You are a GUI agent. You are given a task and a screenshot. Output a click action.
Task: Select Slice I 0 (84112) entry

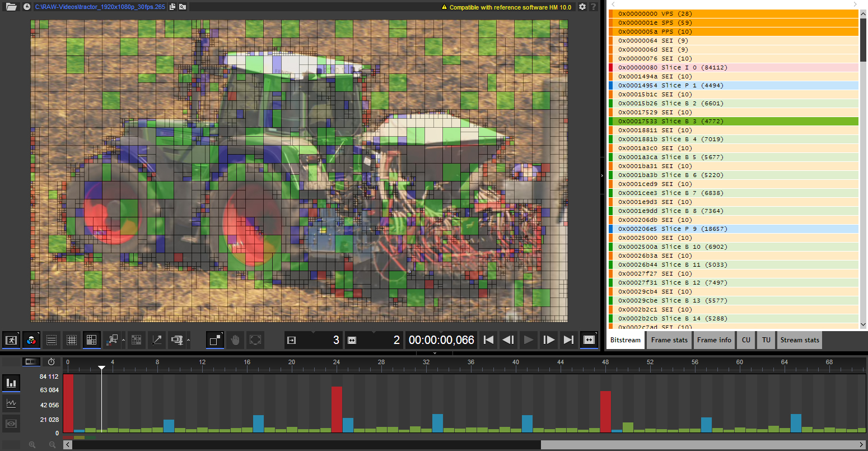coord(734,67)
